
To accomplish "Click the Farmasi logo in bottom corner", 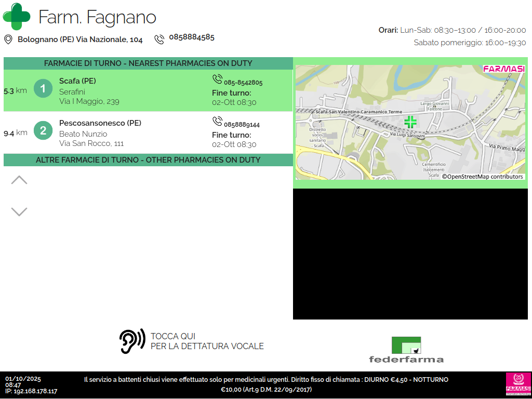I will point(518,384).
